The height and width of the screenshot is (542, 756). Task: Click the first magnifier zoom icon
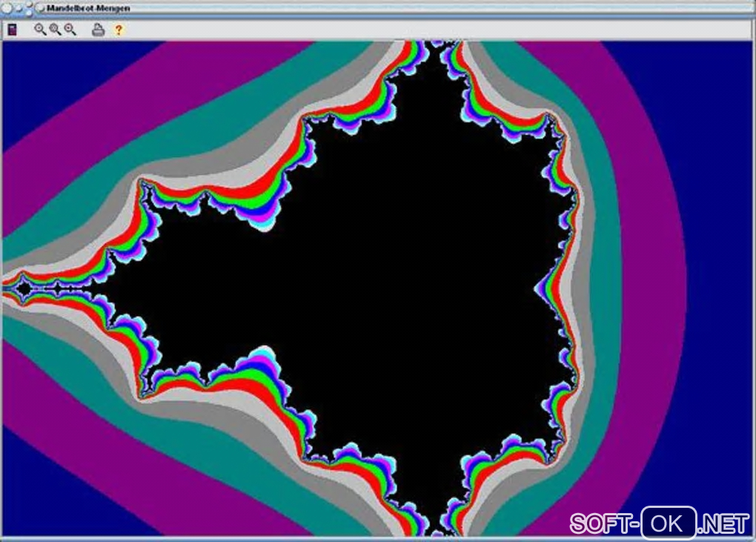(40, 30)
